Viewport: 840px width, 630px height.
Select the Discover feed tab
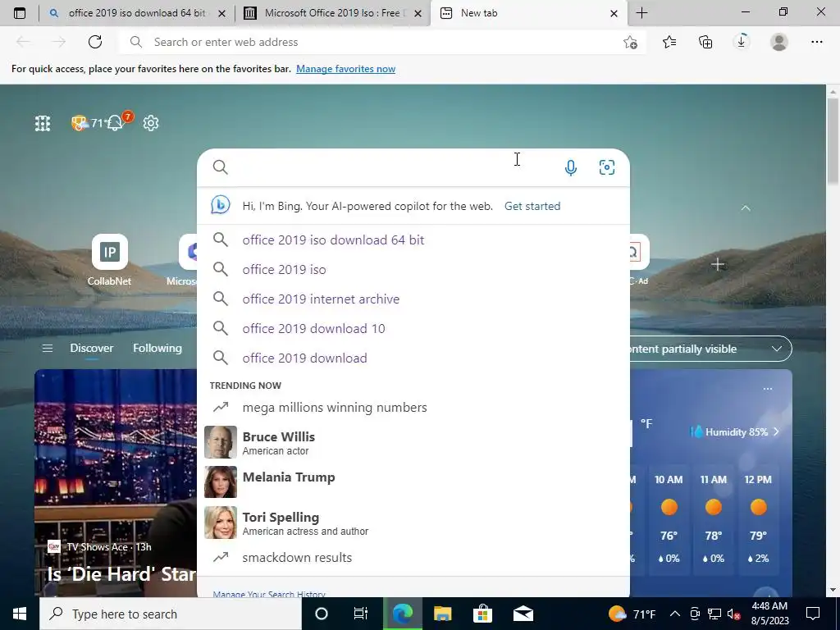pos(92,348)
